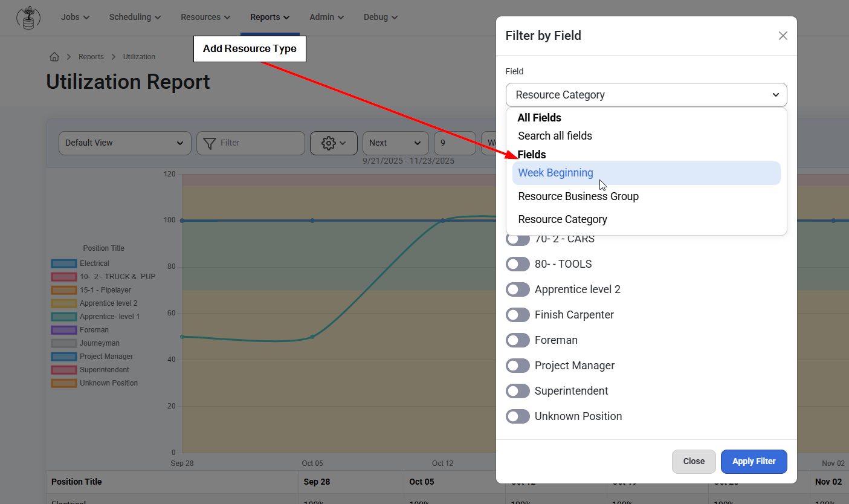849x504 pixels.
Task: Open the Admin menu
Action: [x=327, y=17]
